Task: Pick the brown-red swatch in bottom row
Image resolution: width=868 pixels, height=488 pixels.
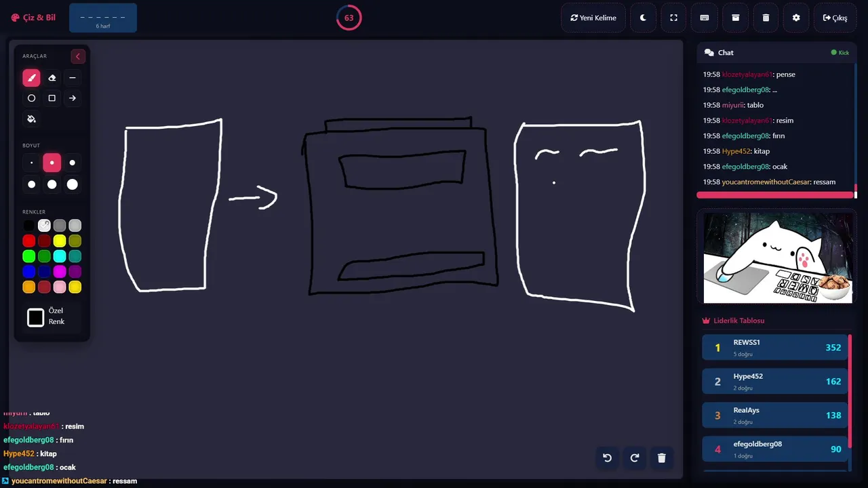Action: click(x=44, y=287)
